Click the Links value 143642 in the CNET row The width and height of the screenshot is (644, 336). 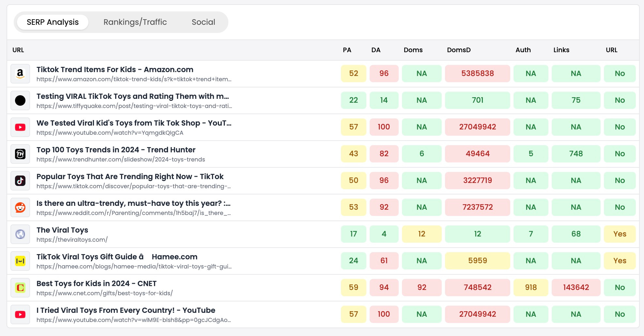pyautogui.click(x=576, y=287)
